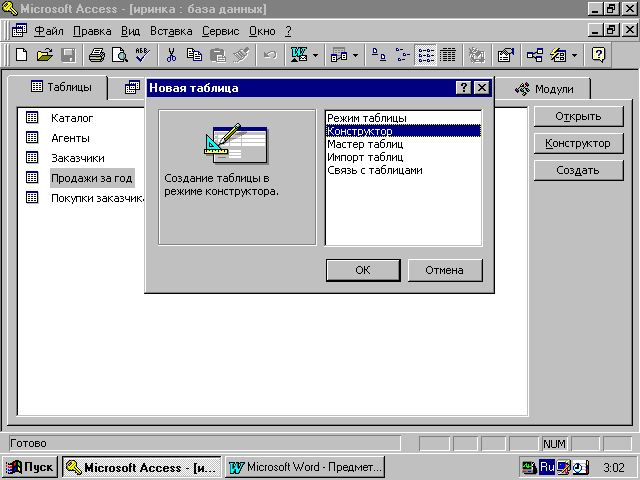Viewport: 640px width, 480px height.
Task: Select Конструктор in the dialog list
Action: click(403, 131)
